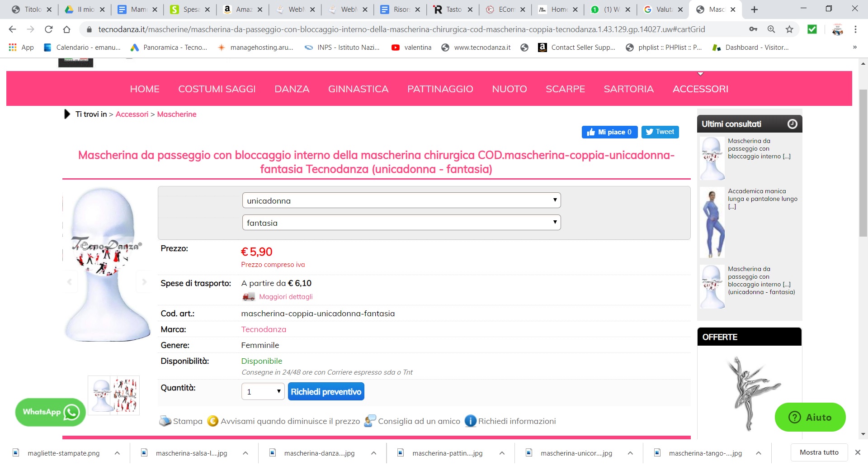
Task: Expand mascherina-danza download options
Action: [x=374, y=453]
